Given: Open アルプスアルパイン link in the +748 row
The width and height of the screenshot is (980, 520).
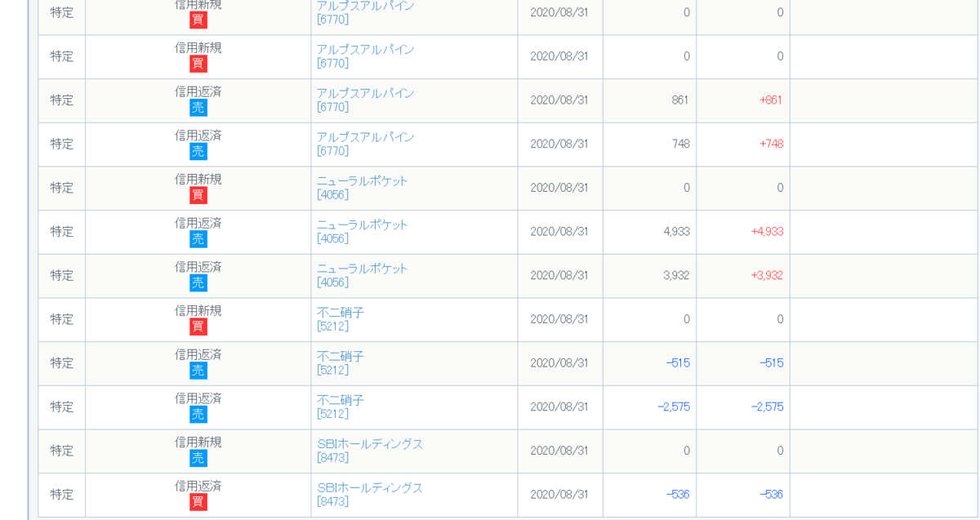Looking at the screenshot, I should click(x=366, y=137).
